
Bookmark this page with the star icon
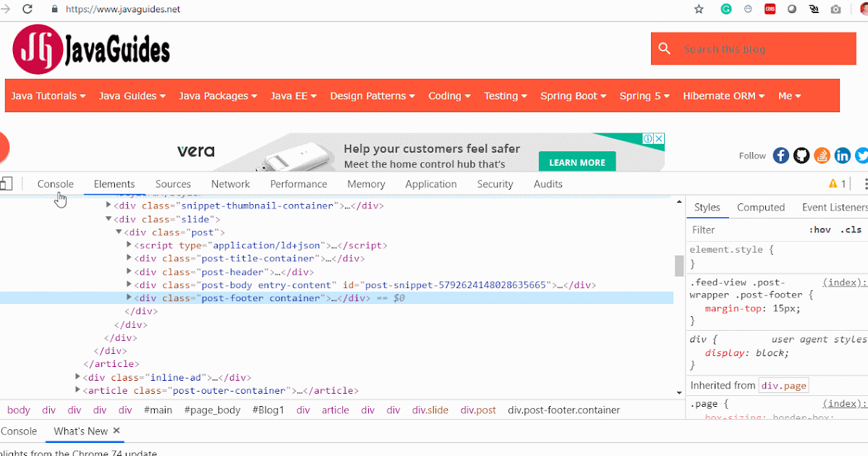699,9
